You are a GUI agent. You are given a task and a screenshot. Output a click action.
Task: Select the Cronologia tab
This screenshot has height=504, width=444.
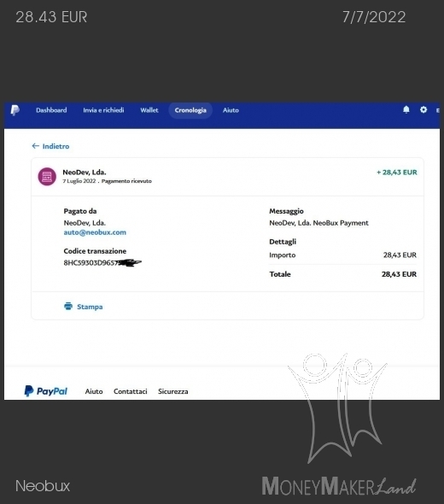click(190, 110)
